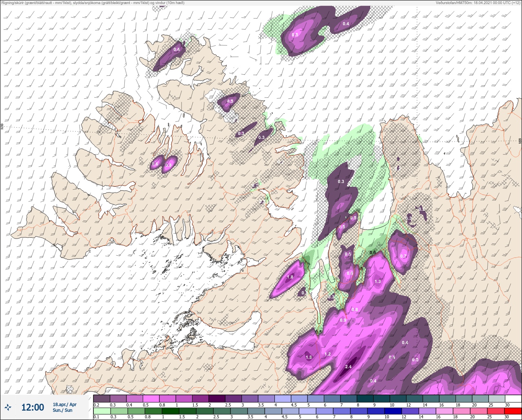Viewport: 522px width, 420px height.
Task: Pick the slate blue swatch labeled 6 in upper legend
Action: pyautogui.click(x=332, y=398)
